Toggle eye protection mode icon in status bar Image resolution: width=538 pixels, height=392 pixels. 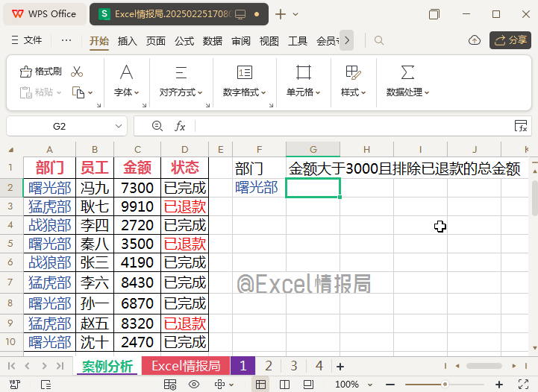pos(194,385)
